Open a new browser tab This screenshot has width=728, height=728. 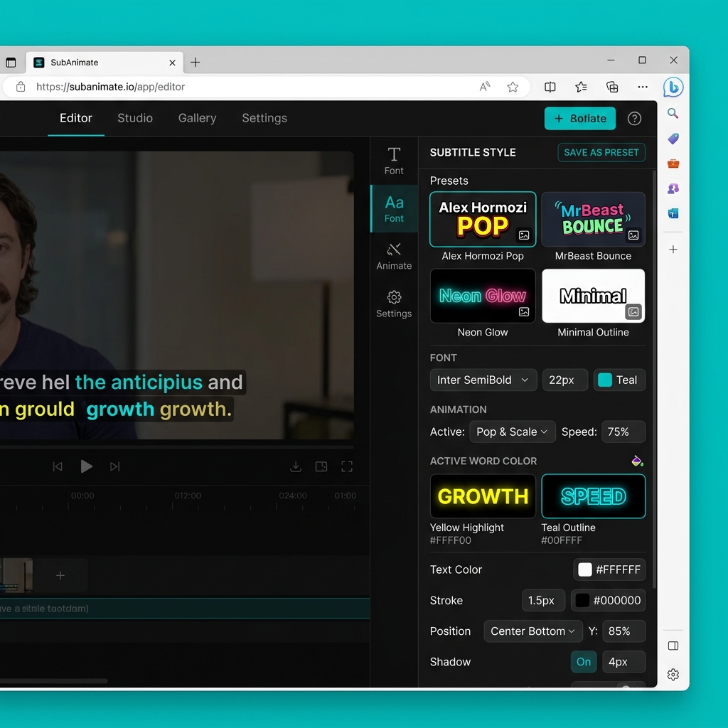click(x=195, y=63)
